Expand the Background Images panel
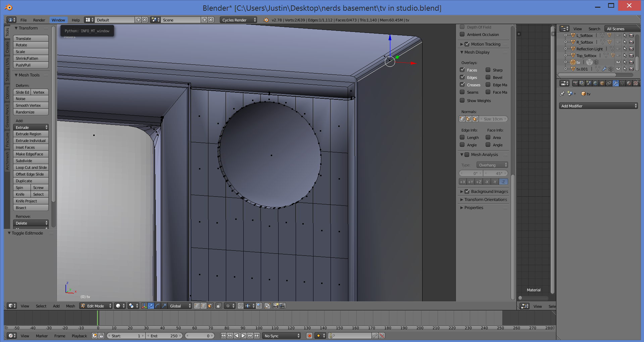This screenshot has height=342, width=644. pyautogui.click(x=462, y=192)
